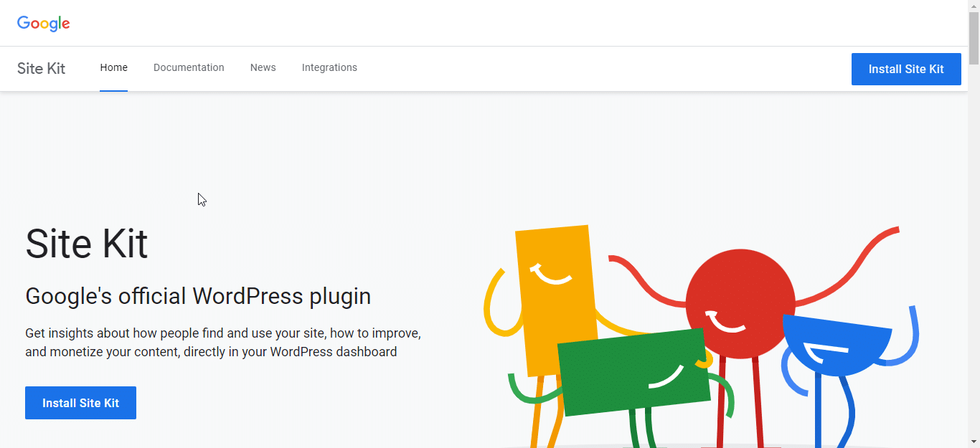Click the Site Kit brand name

[40, 68]
